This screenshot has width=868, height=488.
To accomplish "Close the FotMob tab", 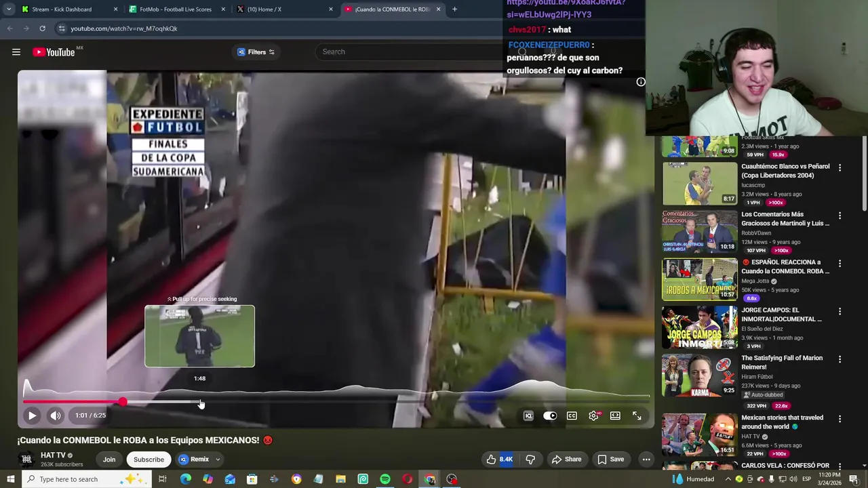I will point(223,9).
